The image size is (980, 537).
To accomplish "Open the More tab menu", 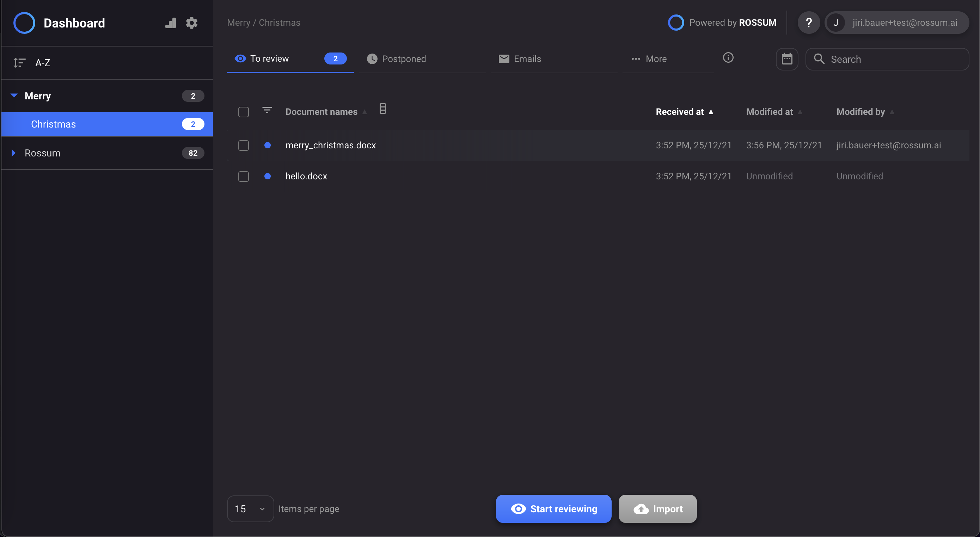I will click(x=668, y=59).
